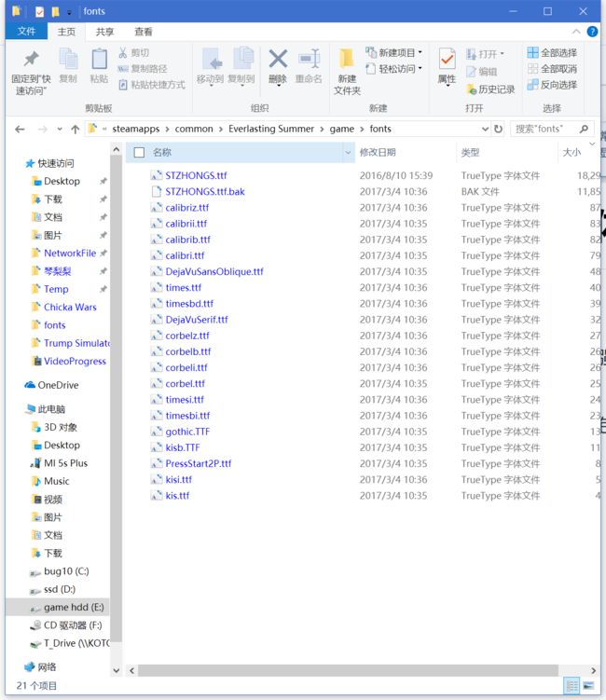Refresh the fonts folder view
Viewport: 606px width, 700px height.
click(499, 129)
